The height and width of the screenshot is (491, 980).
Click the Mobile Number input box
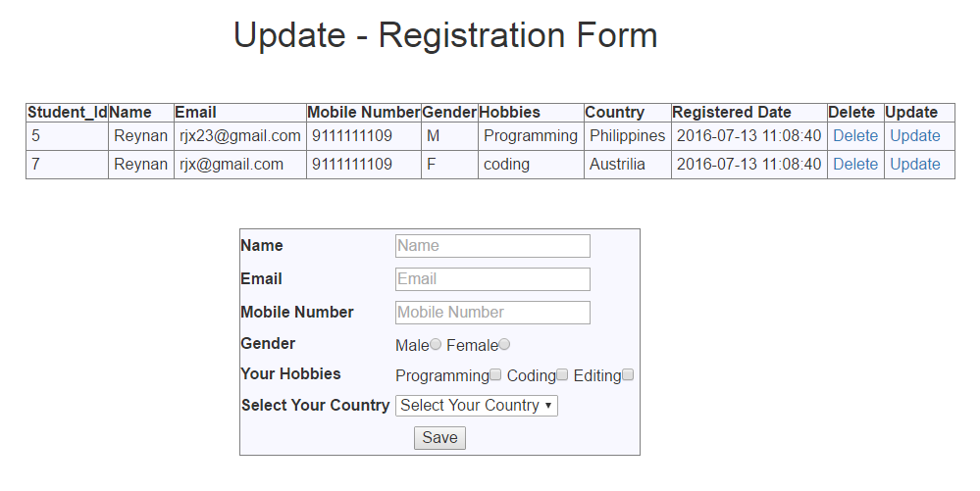coord(492,313)
